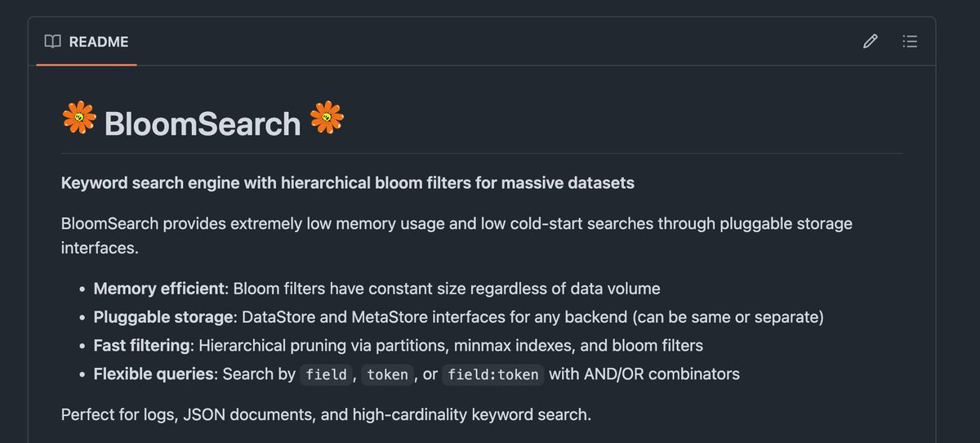Click the "token" inline code snippet
The image size is (980, 443).
(x=387, y=374)
